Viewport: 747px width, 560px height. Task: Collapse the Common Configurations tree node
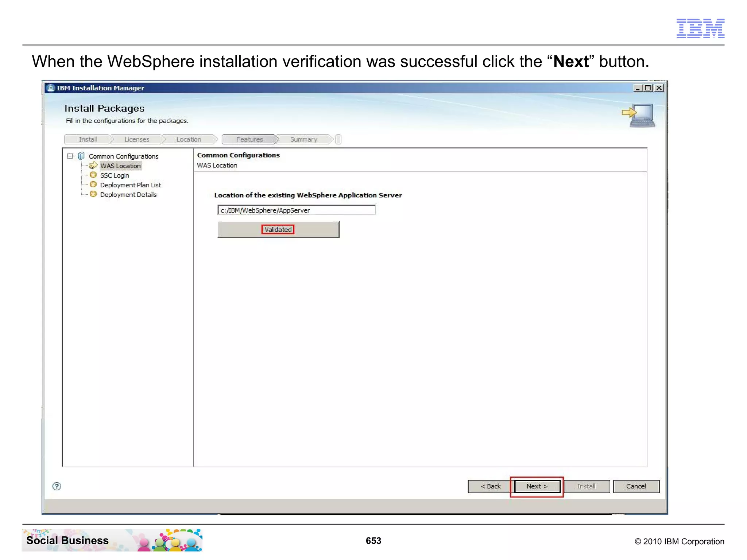[x=70, y=156]
